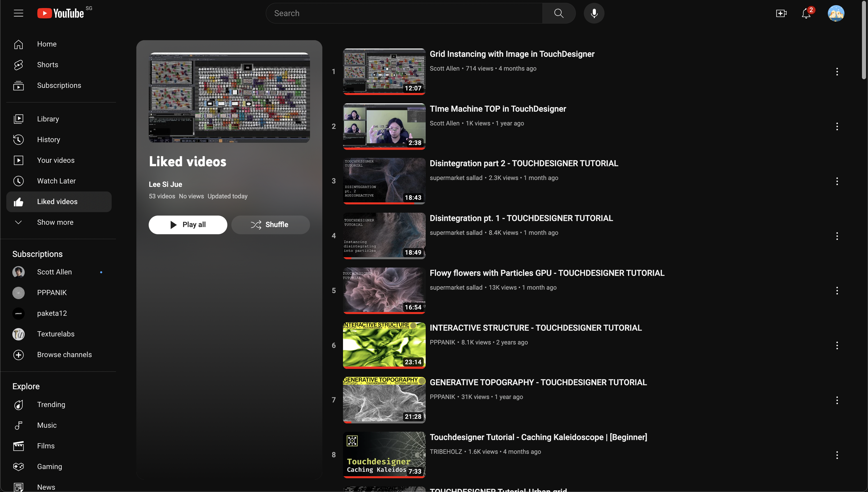The width and height of the screenshot is (868, 492).
Task: Click the page's vertical scrollbar
Action: click(864, 40)
